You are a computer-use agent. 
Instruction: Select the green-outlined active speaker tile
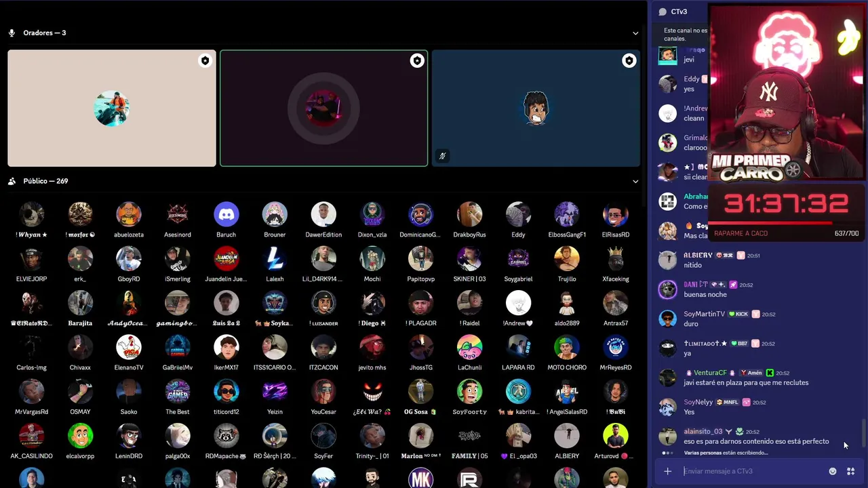click(x=324, y=108)
